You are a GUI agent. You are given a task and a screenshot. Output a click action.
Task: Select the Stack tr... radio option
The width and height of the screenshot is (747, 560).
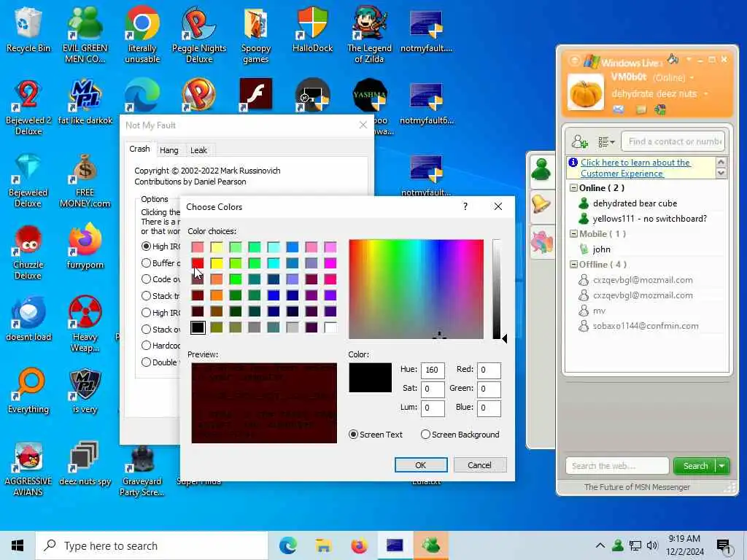146,296
